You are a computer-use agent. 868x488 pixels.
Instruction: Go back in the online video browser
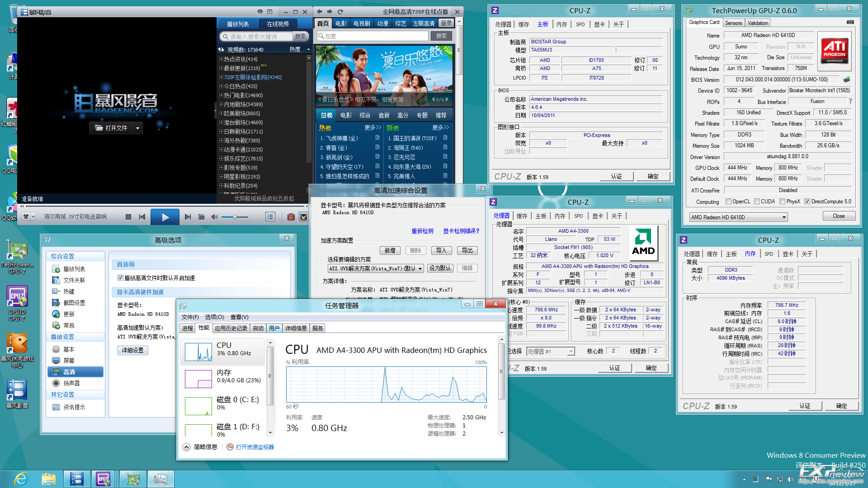320,12
